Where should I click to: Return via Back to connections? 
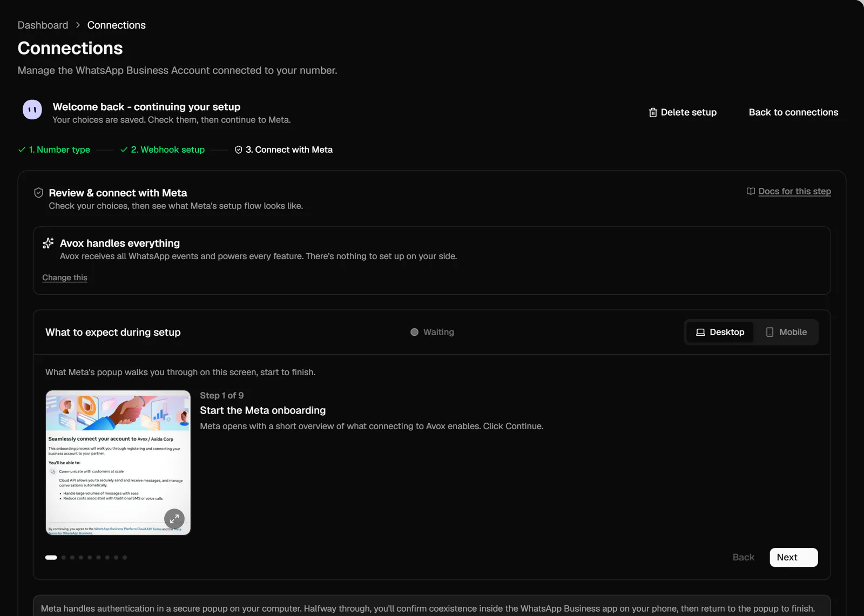coord(793,112)
